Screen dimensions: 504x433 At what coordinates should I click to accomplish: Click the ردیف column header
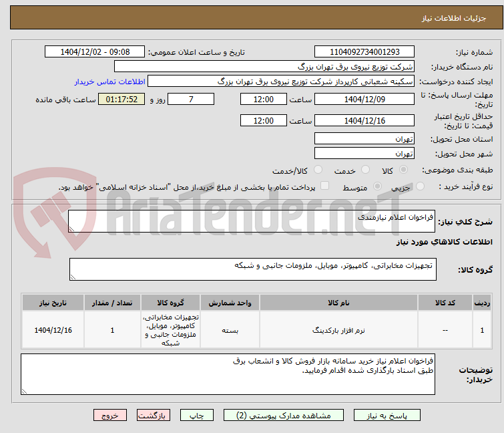click(482, 303)
